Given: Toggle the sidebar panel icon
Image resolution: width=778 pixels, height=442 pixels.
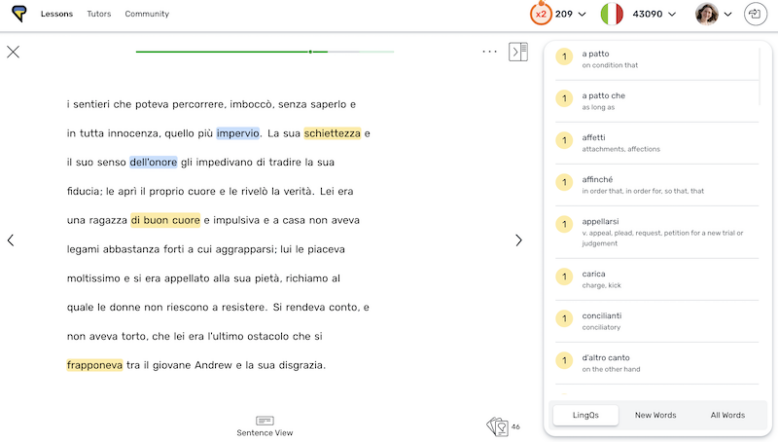Looking at the screenshot, I should coord(518,52).
